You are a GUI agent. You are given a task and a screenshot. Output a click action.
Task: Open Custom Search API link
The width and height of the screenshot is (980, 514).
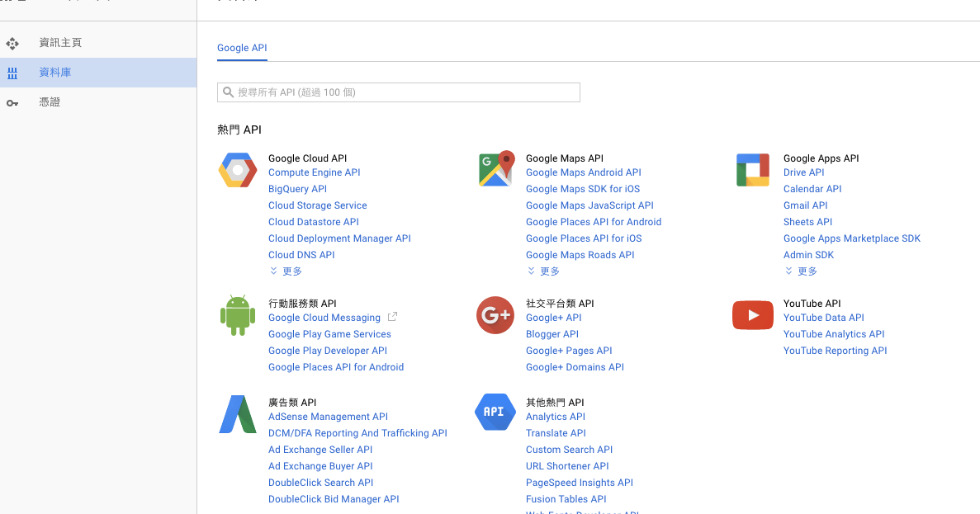(x=570, y=450)
